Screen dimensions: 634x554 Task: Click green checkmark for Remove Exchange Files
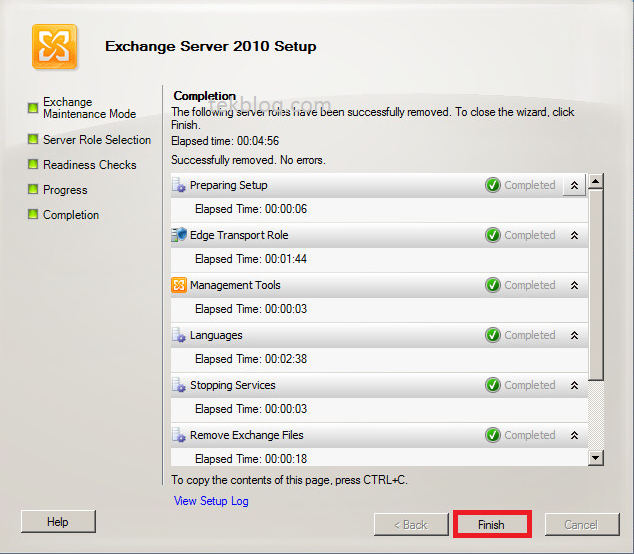click(x=492, y=435)
